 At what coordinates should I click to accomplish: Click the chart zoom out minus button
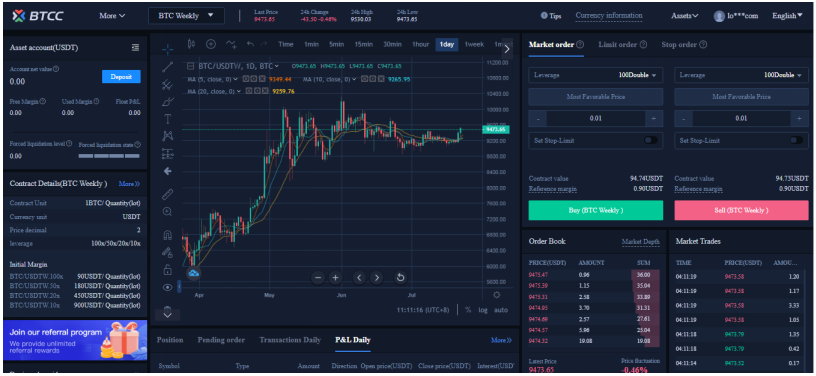point(318,277)
